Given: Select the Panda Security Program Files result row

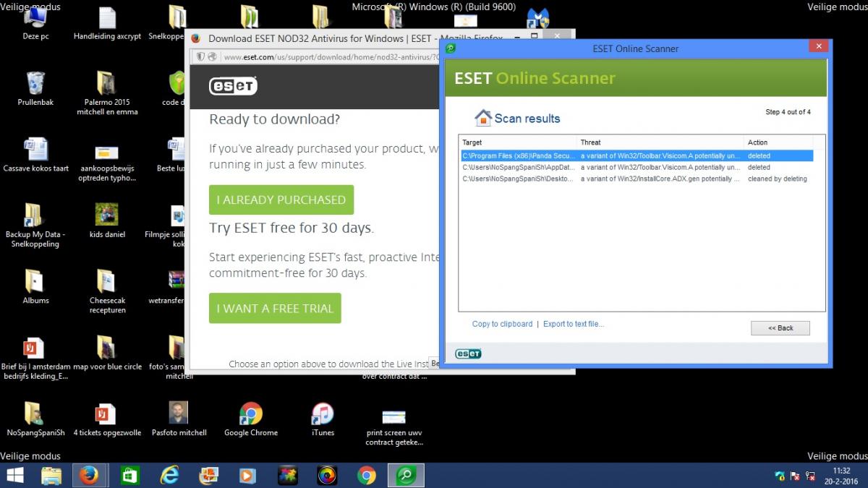Looking at the screenshot, I should point(637,155).
